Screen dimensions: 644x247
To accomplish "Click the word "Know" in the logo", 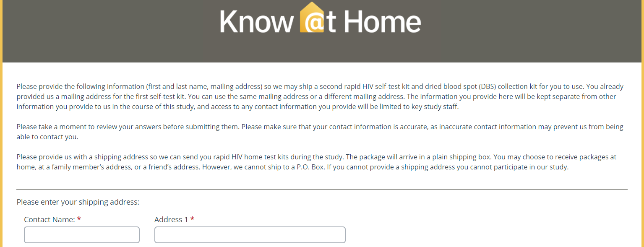I will pyautogui.click(x=255, y=22).
